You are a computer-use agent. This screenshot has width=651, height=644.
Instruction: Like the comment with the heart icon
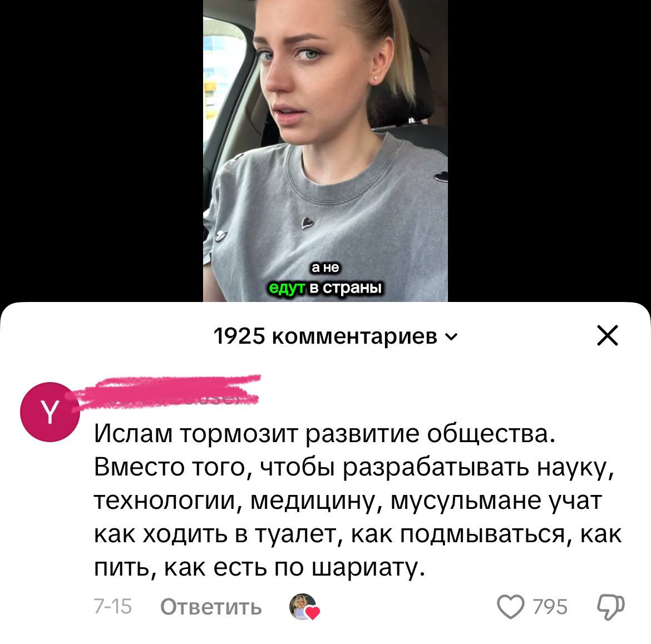point(511,607)
